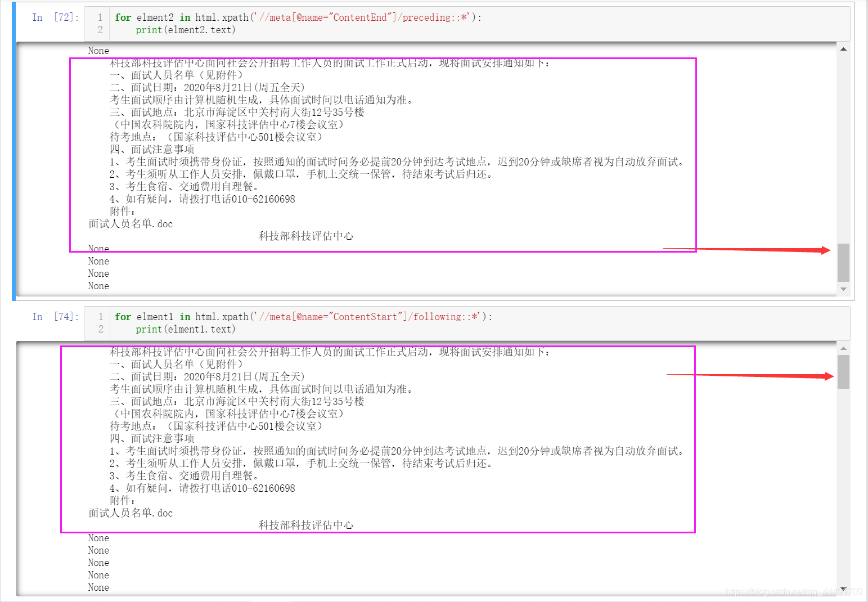Click '待考地点' line in cell 74 output
Image resolution: width=868 pixels, height=602 pixels.
217,426
